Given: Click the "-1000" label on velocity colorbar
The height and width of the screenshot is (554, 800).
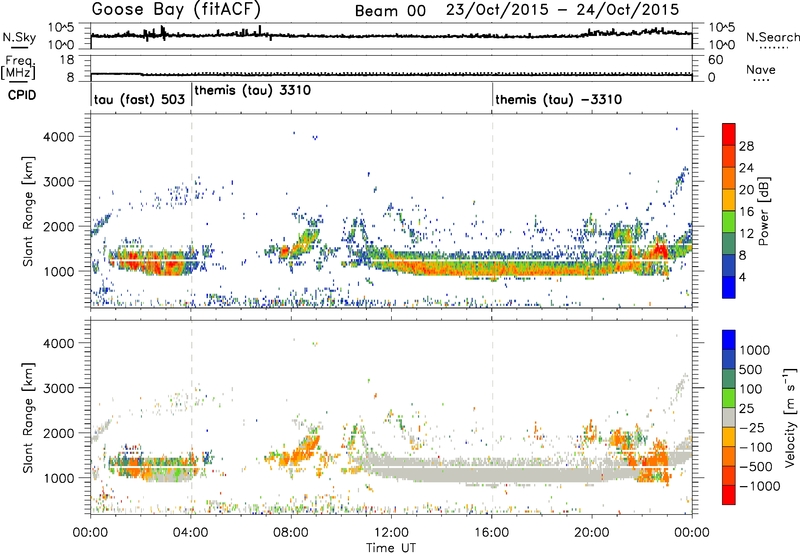Looking at the screenshot, I should click(759, 486).
